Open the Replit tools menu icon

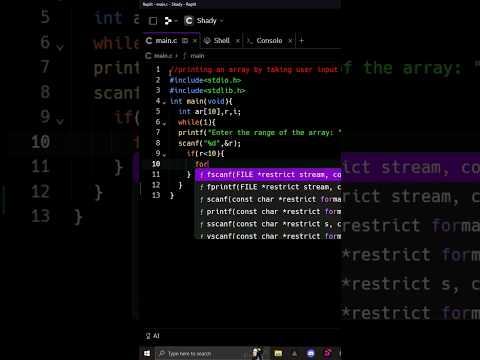coord(170,21)
